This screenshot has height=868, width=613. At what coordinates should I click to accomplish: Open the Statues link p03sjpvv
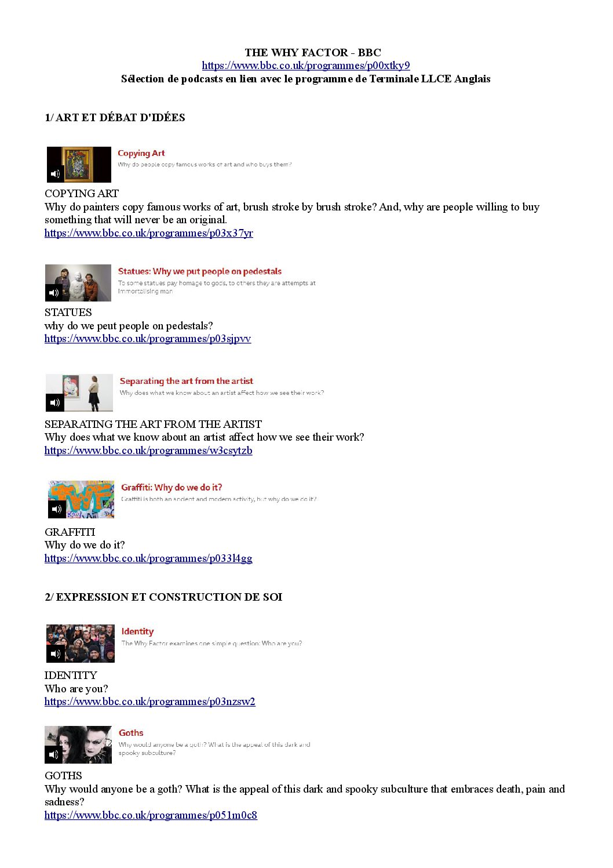tap(148, 339)
